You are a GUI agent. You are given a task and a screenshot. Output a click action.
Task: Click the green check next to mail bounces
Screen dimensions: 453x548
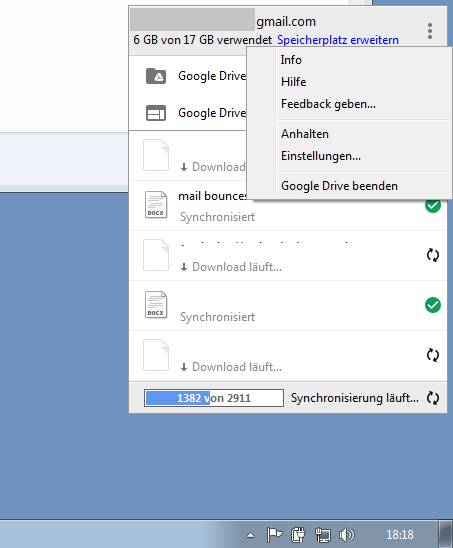(433, 205)
